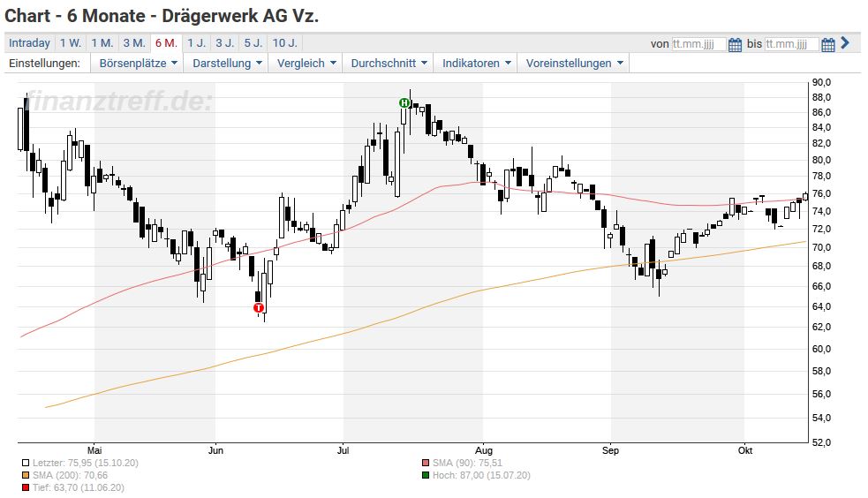Click the 52,0 price axis value
The height and width of the screenshot is (498, 868).
(x=821, y=442)
